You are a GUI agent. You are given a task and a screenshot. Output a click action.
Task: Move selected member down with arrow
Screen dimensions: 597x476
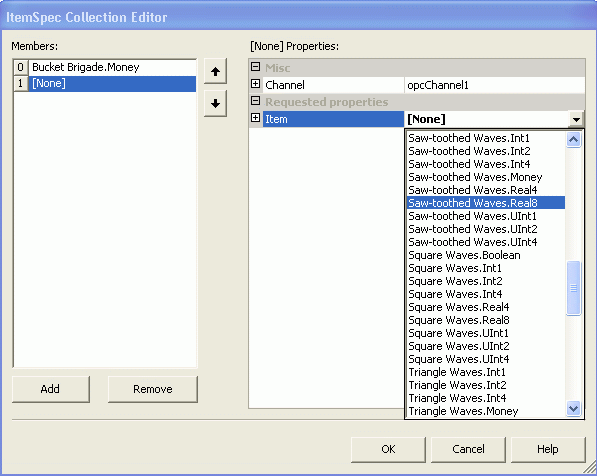click(x=215, y=103)
